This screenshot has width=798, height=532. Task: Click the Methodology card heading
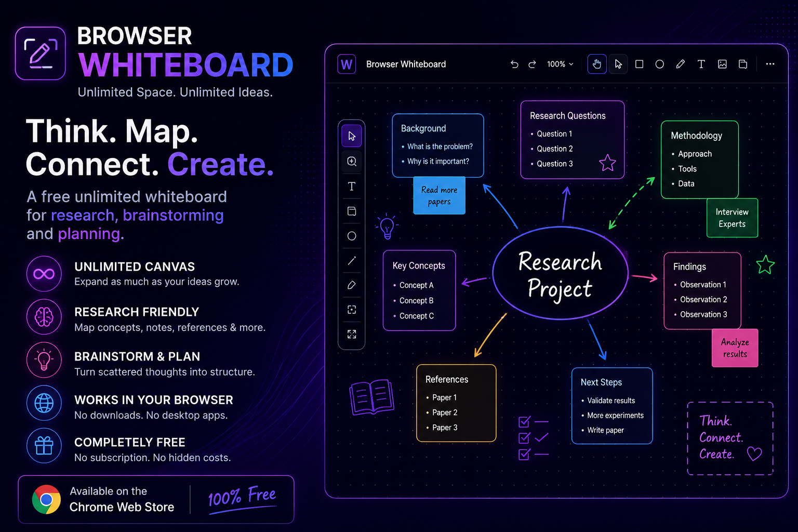[x=696, y=136]
